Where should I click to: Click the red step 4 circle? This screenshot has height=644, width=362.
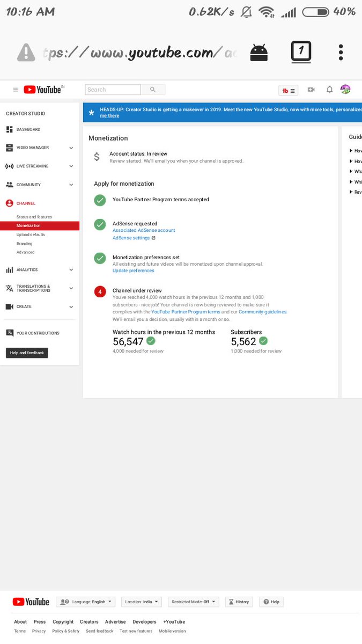[x=100, y=291]
